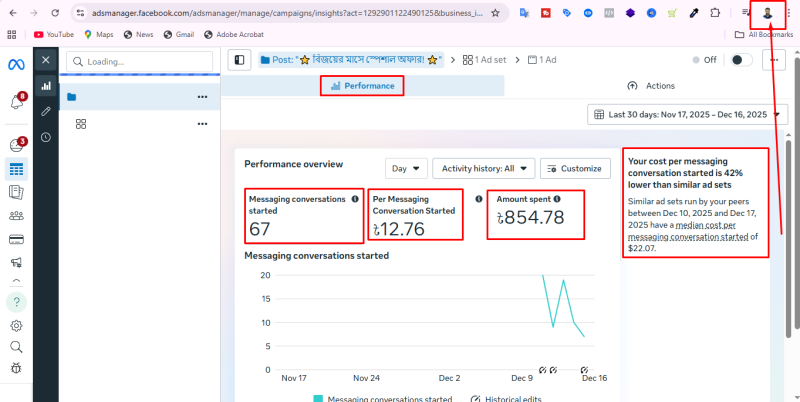Close the side panel with X
The height and width of the screenshot is (402, 800).
[x=45, y=60]
